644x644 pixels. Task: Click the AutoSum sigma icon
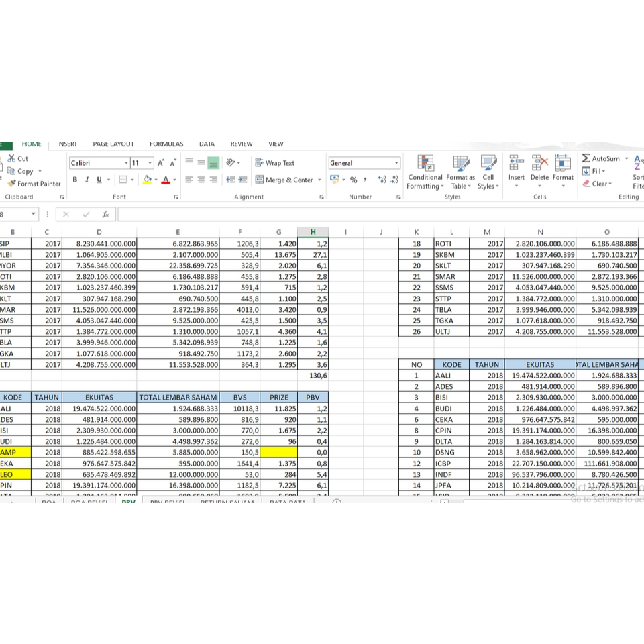[586, 158]
